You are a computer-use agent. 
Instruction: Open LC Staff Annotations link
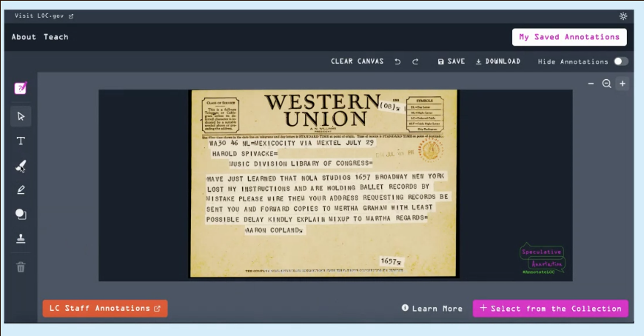(x=105, y=309)
